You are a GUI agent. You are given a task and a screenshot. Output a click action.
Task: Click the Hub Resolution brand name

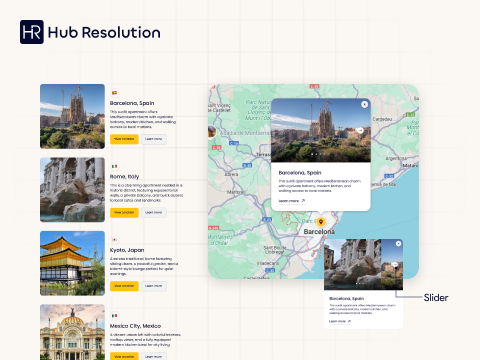pyautogui.click(x=104, y=33)
